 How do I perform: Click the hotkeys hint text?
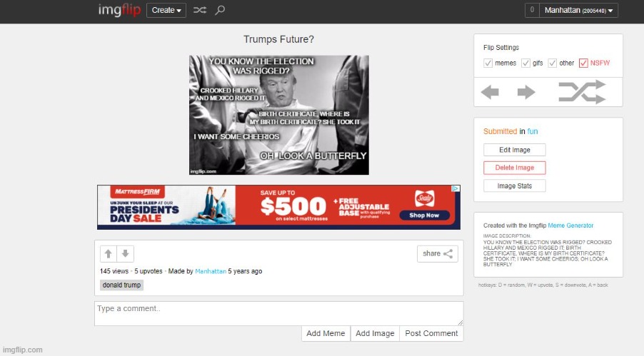tap(543, 285)
